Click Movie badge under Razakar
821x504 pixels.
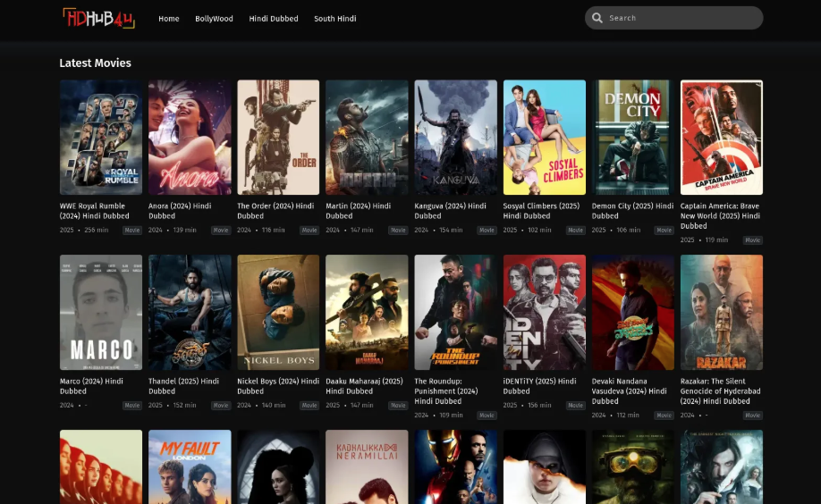point(753,416)
